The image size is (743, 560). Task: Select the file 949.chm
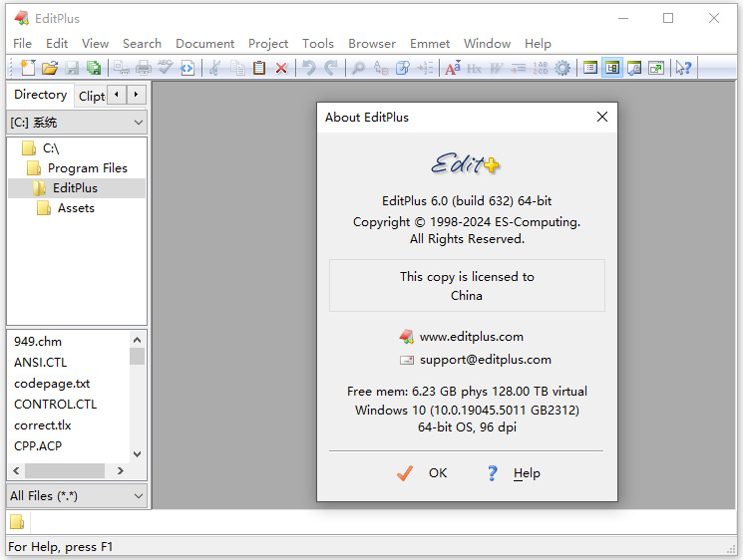point(38,342)
